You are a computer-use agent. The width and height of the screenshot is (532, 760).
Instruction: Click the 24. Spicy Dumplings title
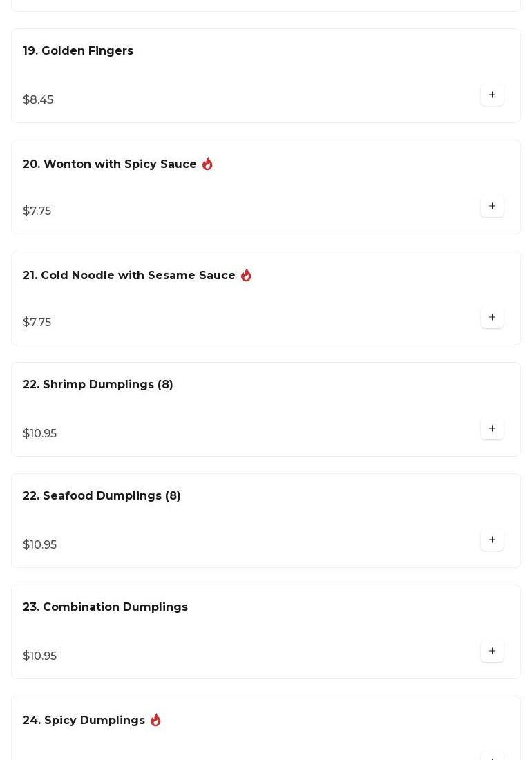(84, 721)
